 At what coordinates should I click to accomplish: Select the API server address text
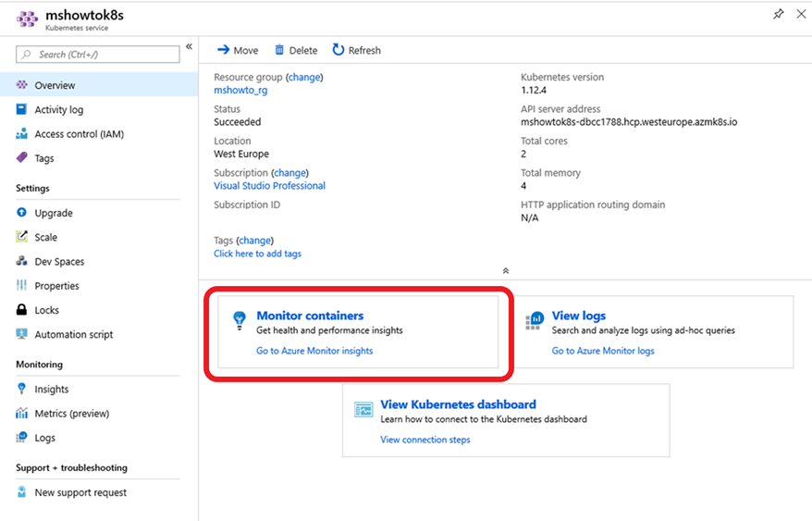629,122
